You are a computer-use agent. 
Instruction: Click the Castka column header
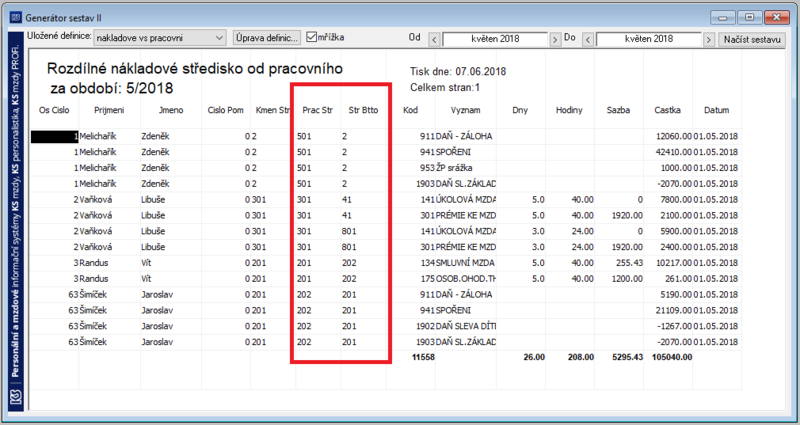coord(667,110)
